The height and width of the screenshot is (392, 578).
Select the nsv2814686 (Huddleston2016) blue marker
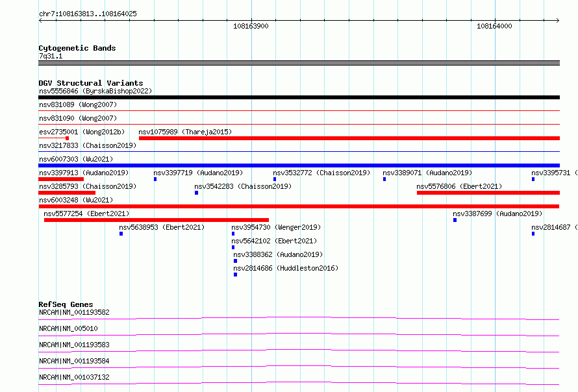pos(236,275)
